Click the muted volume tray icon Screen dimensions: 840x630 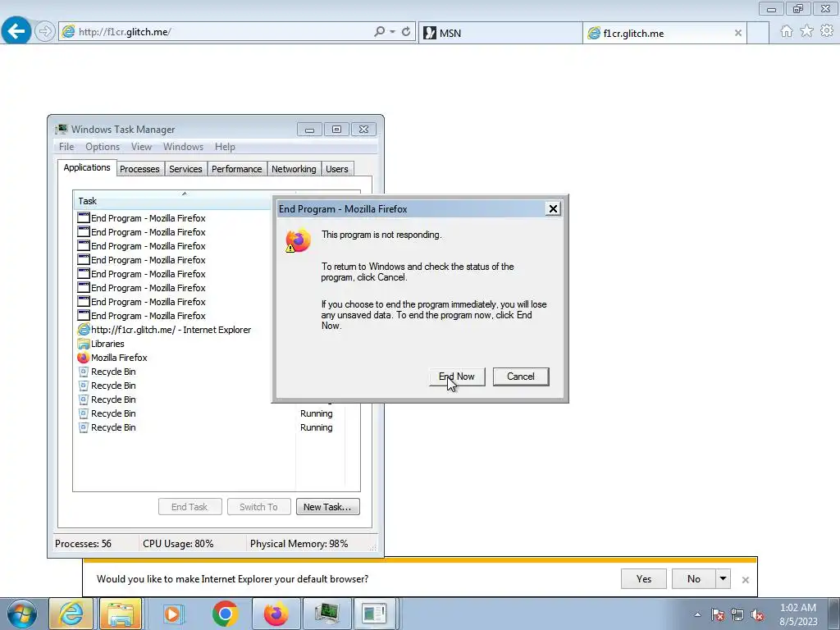click(x=757, y=614)
